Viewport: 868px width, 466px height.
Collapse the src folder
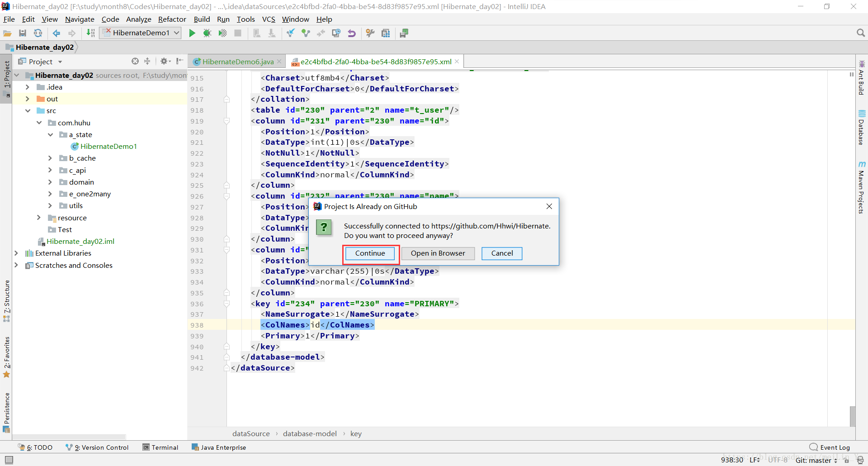pos(28,110)
